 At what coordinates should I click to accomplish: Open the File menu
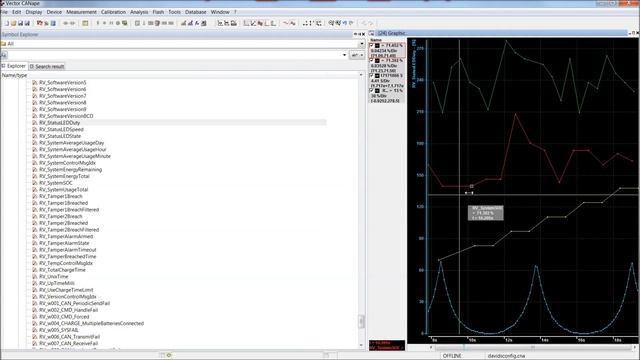coord(4,12)
